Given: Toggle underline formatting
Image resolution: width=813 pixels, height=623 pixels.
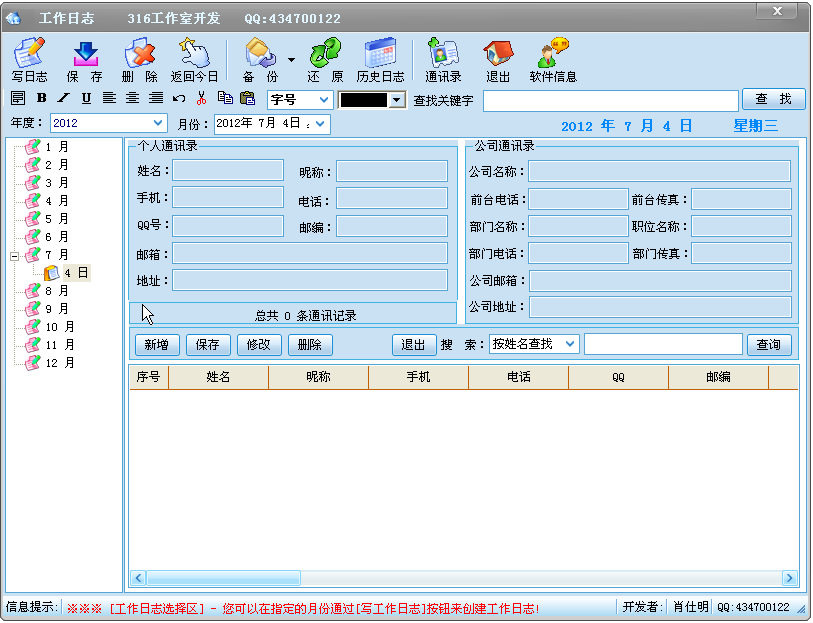Looking at the screenshot, I should (84, 97).
